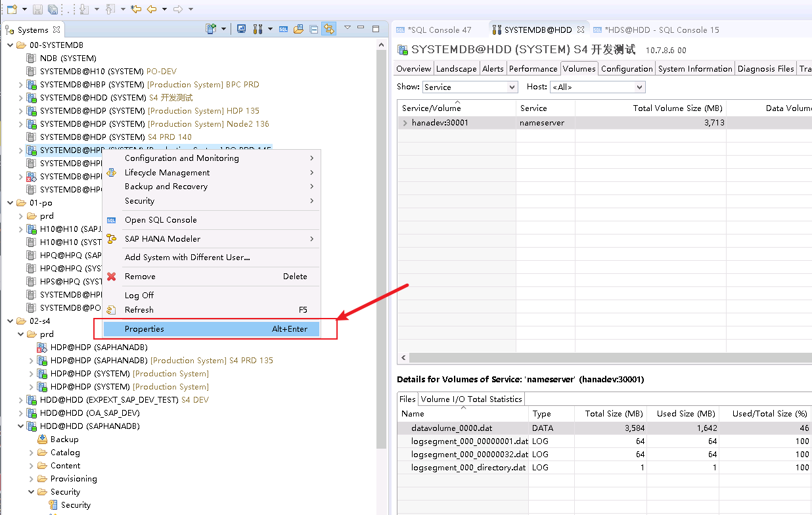Switch to the Performance tab
This screenshot has height=515, width=812.
(x=533, y=68)
